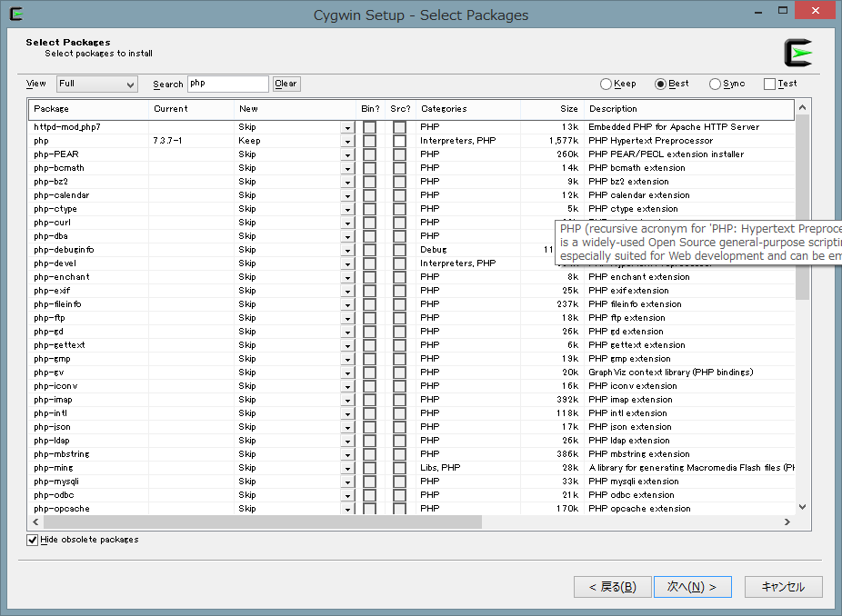Viewport: 842px width, 616px height.
Task: Click the vertical scrollbar down arrow
Action: [x=802, y=507]
